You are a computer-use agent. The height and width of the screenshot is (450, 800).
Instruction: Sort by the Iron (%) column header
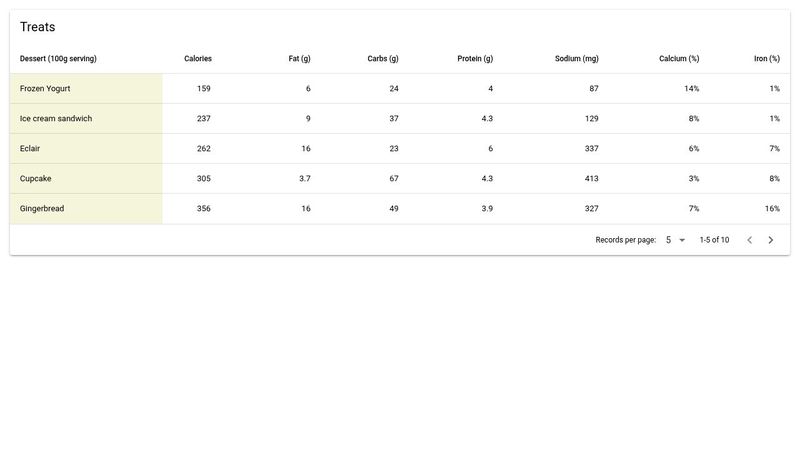[767, 59]
